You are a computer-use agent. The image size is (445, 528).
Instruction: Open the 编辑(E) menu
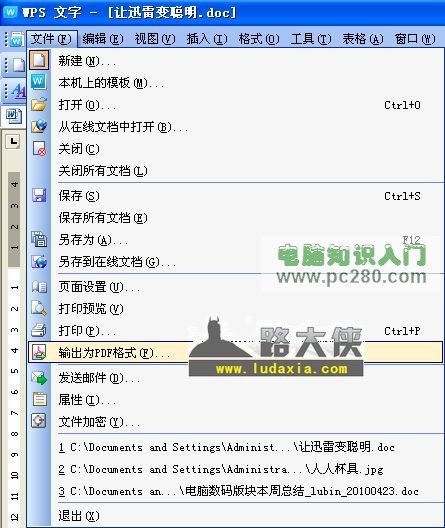tap(103, 39)
